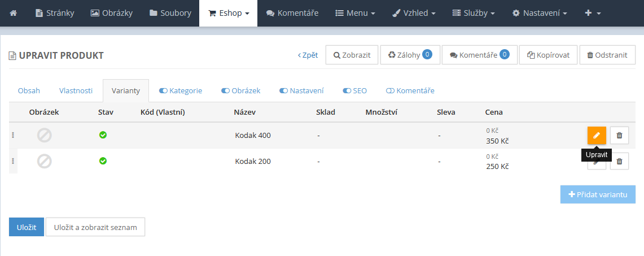Viewport: 644px width, 256px height.
Task: Edit the Kodak 400 variant pencil icon
Action: 597,136
